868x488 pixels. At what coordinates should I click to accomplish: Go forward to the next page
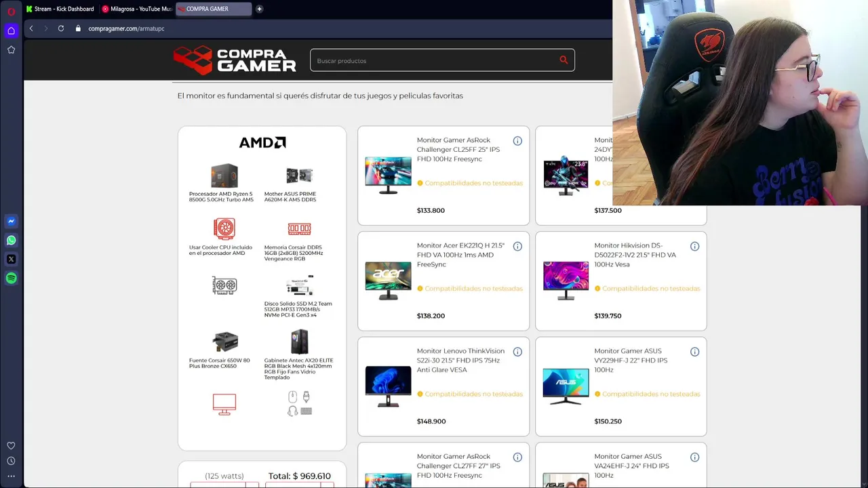point(46,28)
